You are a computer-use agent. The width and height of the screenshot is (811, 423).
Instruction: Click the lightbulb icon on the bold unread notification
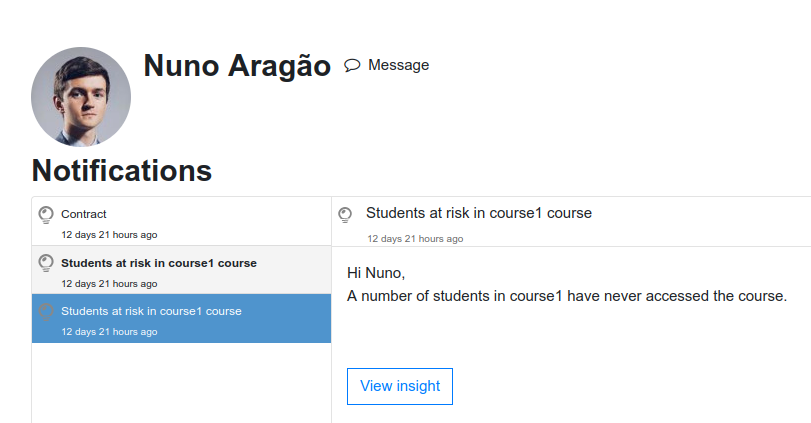point(46,263)
